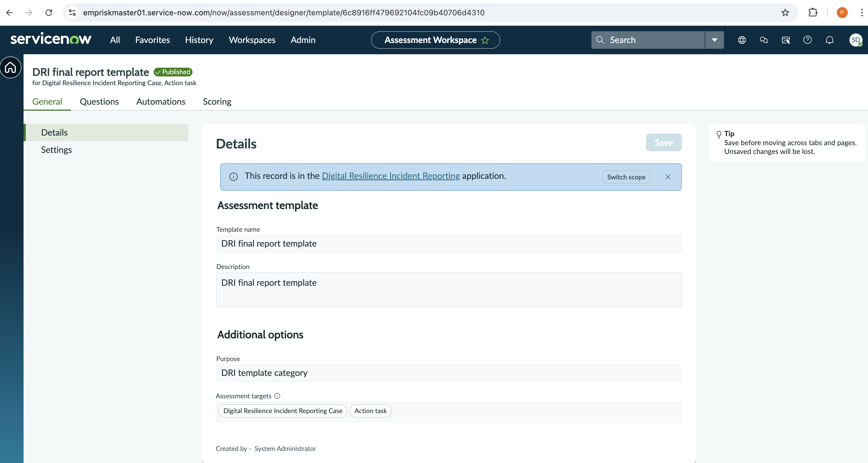Focus the Description text area
The height and width of the screenshot is (463, 868).
[x=449, y=290]
